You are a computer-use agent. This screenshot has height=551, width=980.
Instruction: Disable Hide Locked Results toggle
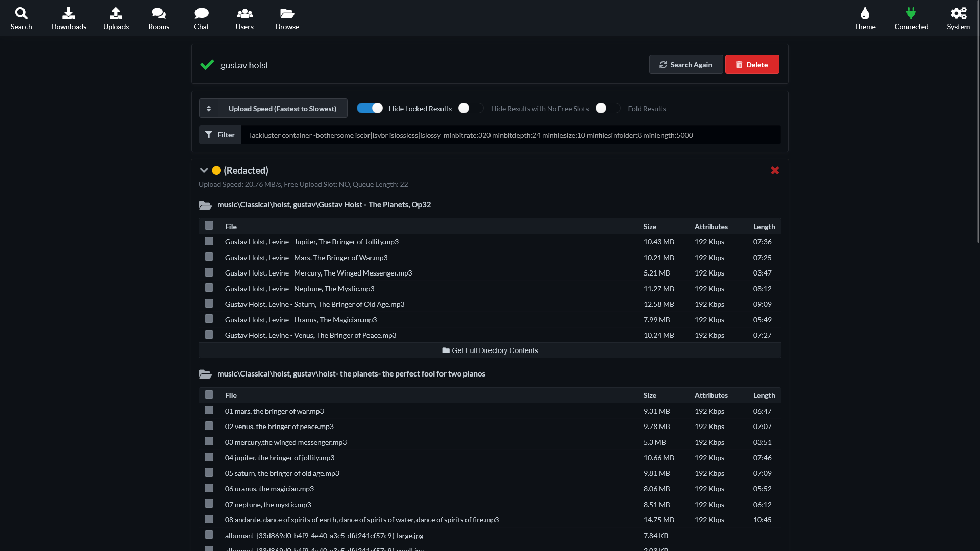370,108
